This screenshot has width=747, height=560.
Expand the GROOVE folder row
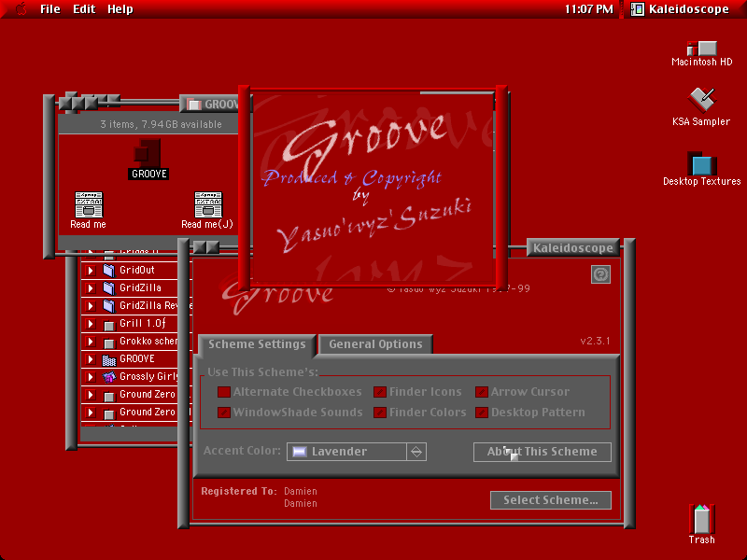tap(90, 359)
